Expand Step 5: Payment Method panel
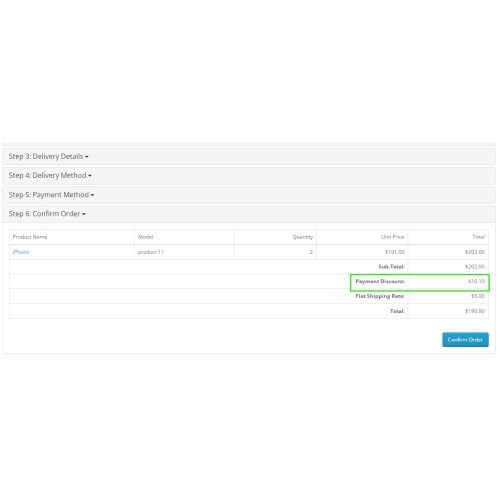This screenshot has height=500, width=500. tap(51, 195)
